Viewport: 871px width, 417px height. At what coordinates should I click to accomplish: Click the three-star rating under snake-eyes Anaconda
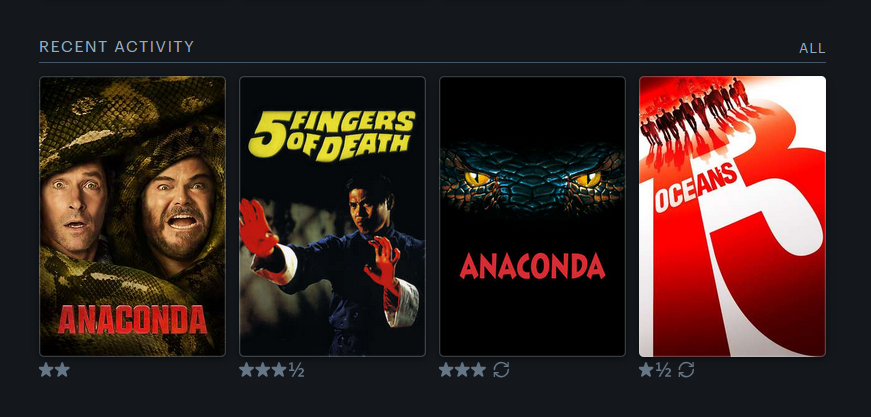tap(462, 370)
